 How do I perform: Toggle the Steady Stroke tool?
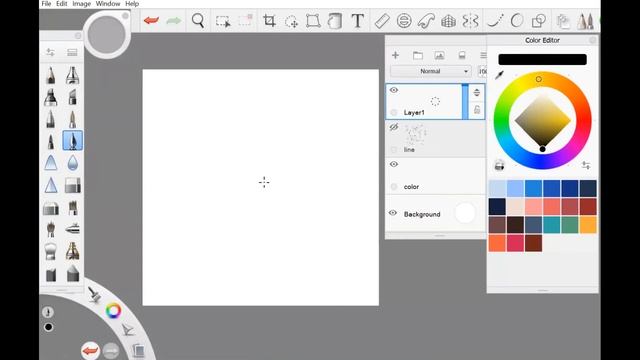(495, 20)
